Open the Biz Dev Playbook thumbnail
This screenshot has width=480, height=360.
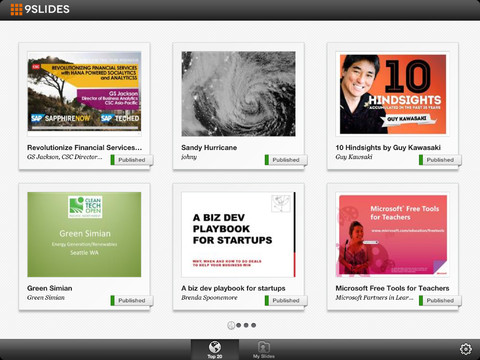pos(238,234)
